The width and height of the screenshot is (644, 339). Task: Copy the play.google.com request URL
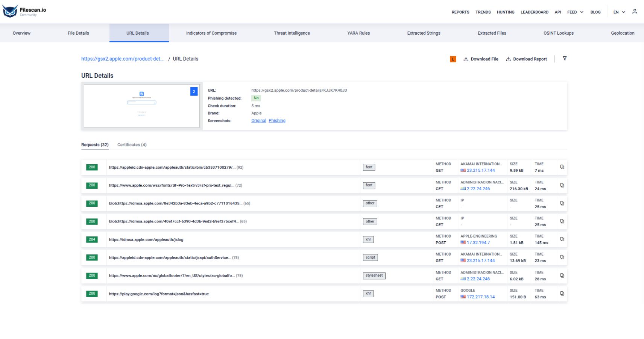562,294
